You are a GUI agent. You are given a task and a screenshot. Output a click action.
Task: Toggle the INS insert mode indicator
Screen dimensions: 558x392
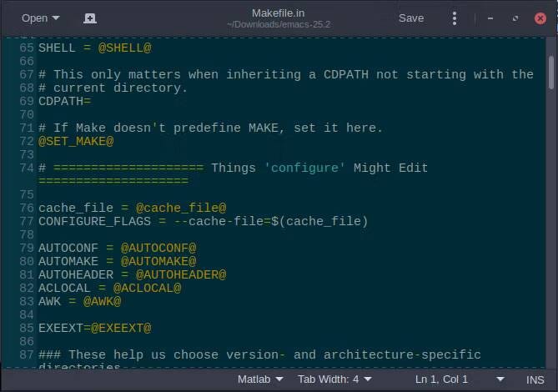[535, 379]
